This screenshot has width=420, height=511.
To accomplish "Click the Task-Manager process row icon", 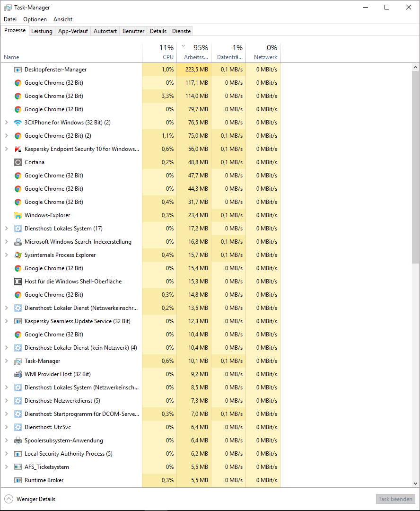I will [18, 361].
